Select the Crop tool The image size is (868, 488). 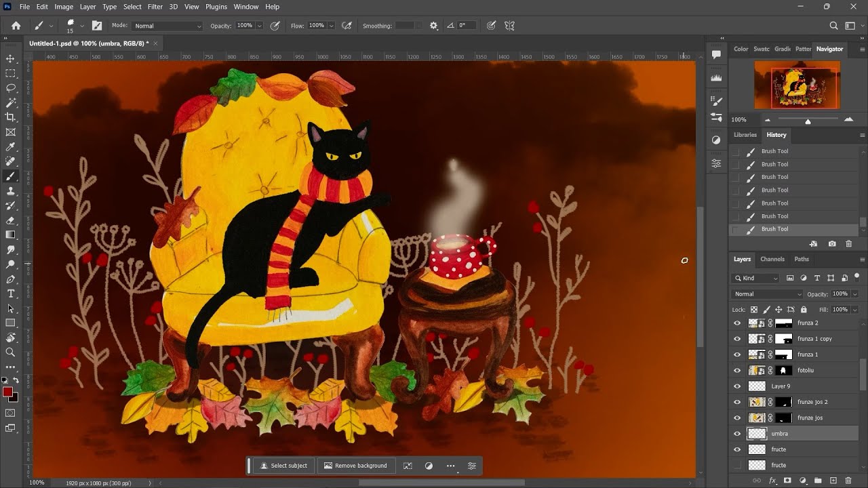point(10,117)
